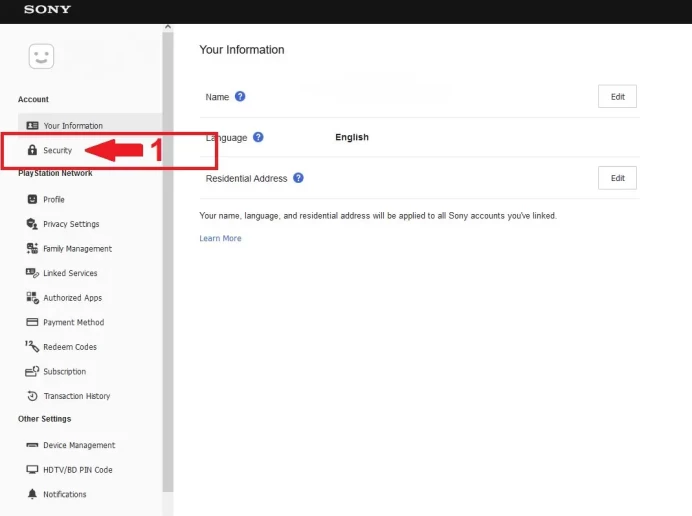Screen dimensions: 692x516
Task: Click the Security padlock icon
Action: (32, 150)
